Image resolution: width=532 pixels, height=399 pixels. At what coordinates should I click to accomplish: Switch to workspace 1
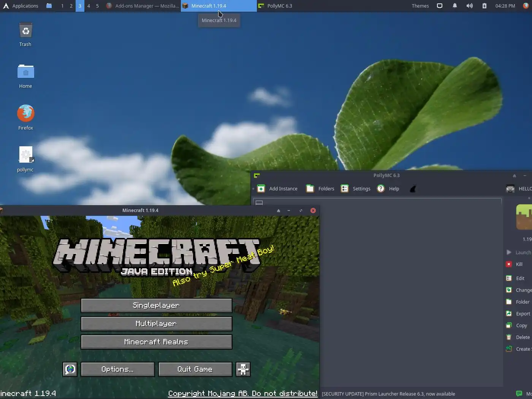(62, 6)
